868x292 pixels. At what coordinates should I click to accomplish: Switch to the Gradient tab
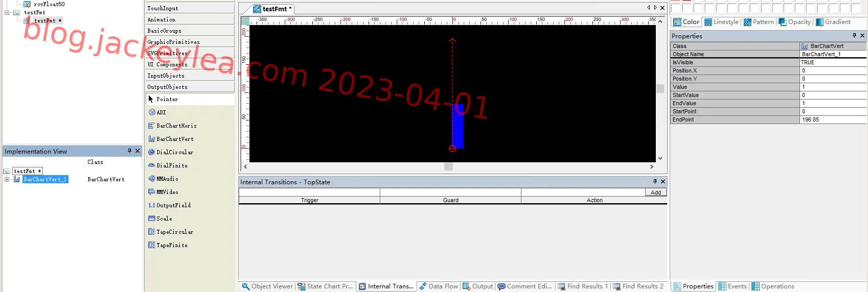833,22
